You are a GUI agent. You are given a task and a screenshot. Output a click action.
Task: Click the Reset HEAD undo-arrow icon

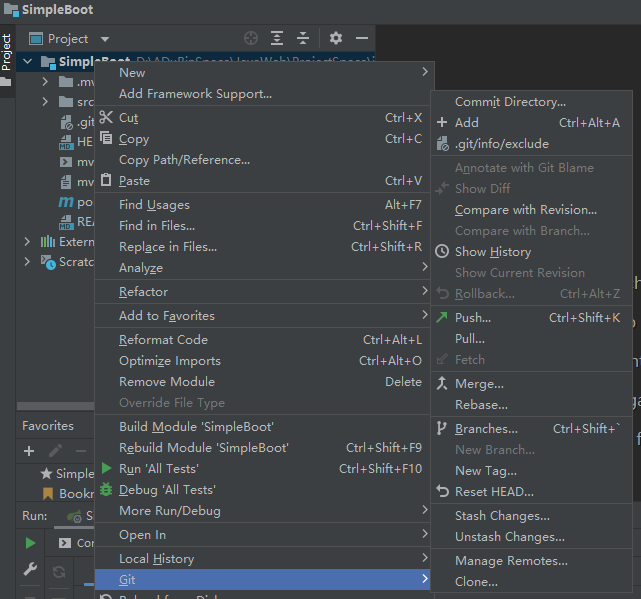click(x=442, y=491)
